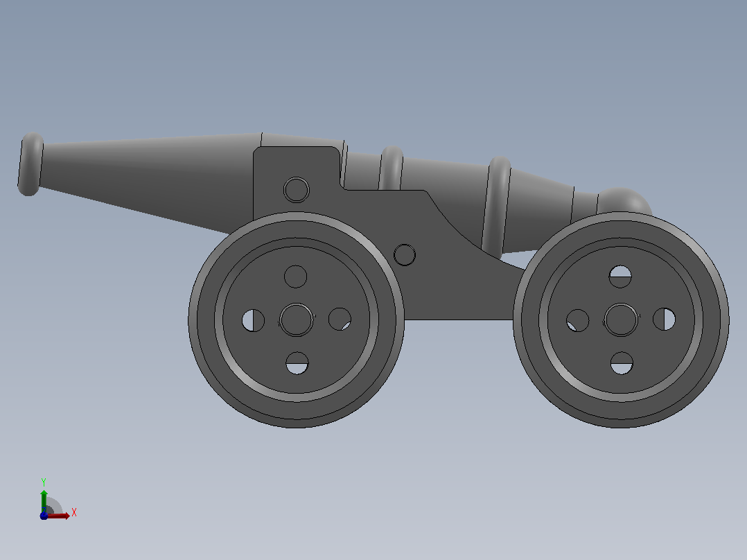Screen dimensions: 747x560
Task: Select the thin reinforcing ring at mid barrel
Action: (x=391, y=168)
